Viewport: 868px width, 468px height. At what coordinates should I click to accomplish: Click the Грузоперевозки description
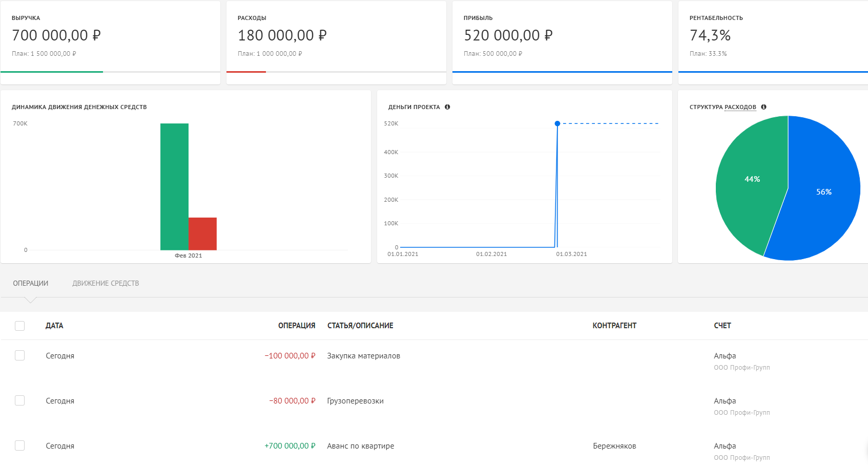pyautogui.click(x=356, y=401)
